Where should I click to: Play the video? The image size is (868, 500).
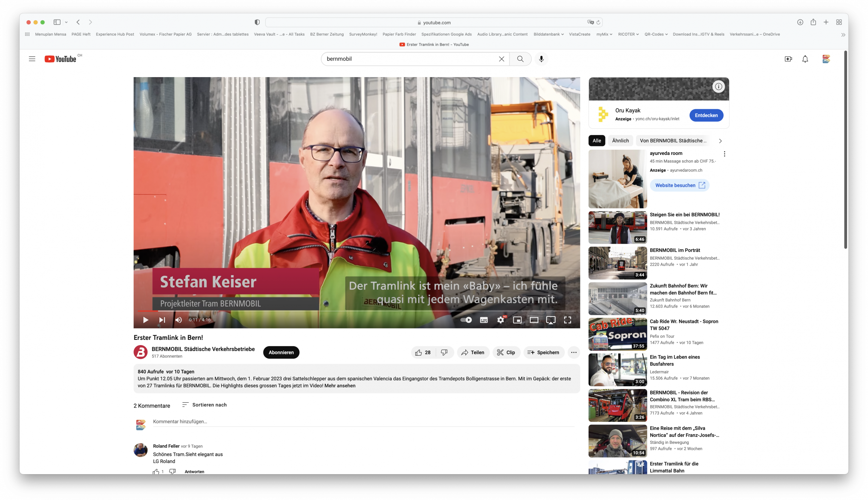click(146, 320)
